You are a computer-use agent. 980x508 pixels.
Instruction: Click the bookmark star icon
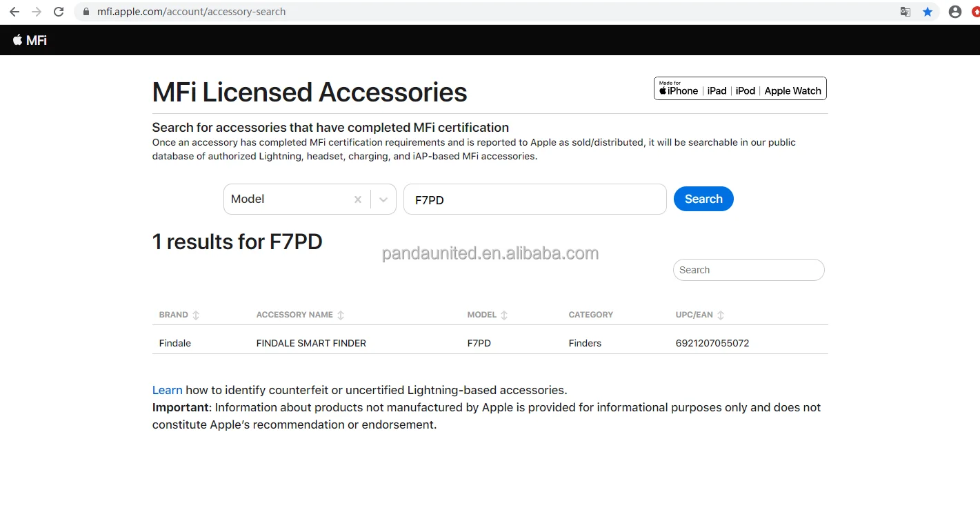point(928,12)
